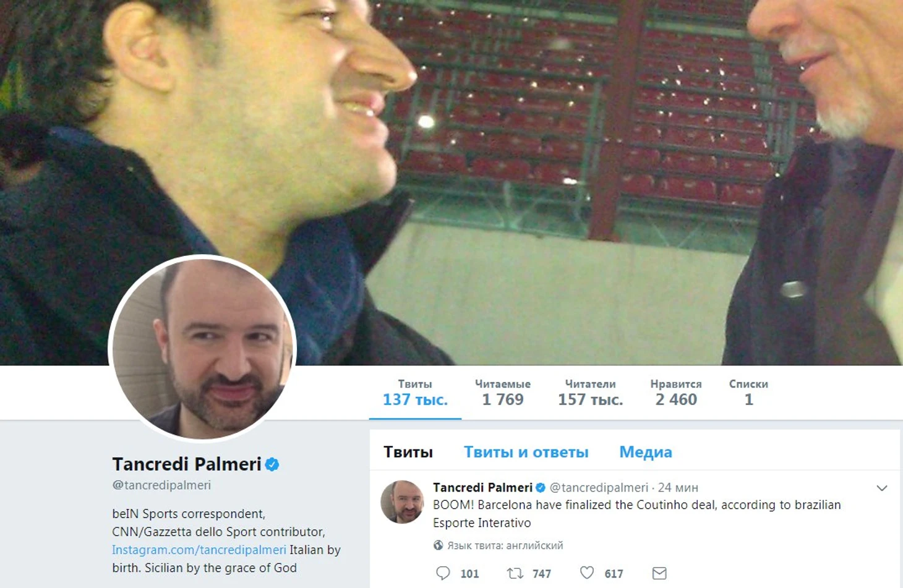Select the Твиты timeline tab
The width and height of the screenshot is (903, 588).
[x=408, y=452]
